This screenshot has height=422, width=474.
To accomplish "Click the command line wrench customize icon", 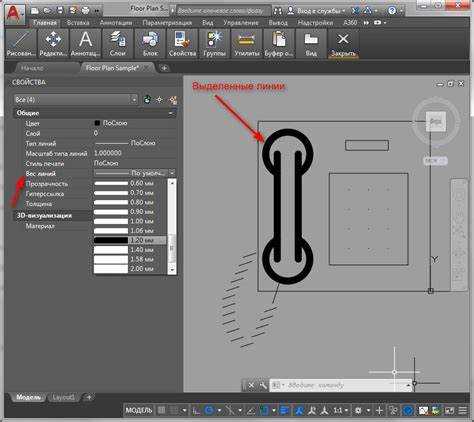I will (263, 386).
